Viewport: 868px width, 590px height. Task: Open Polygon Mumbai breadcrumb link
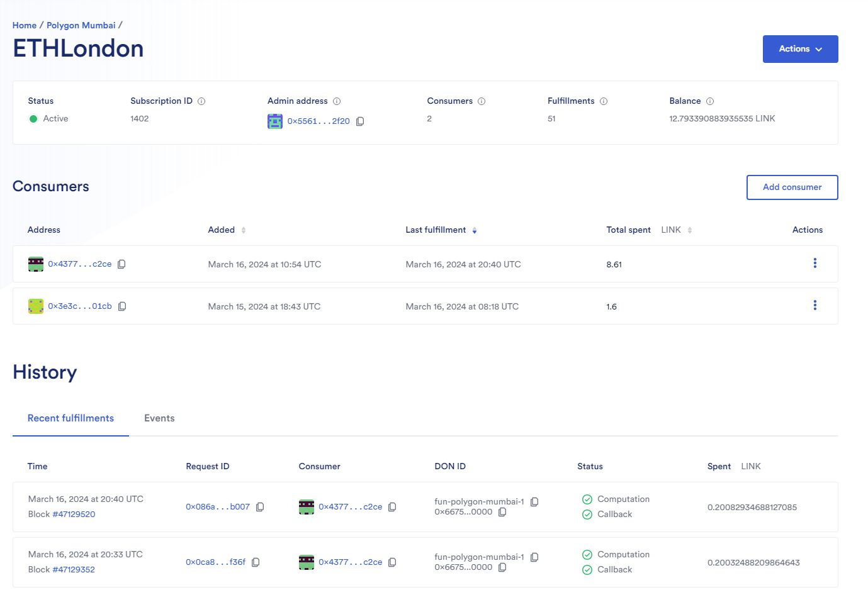(81, 25)
